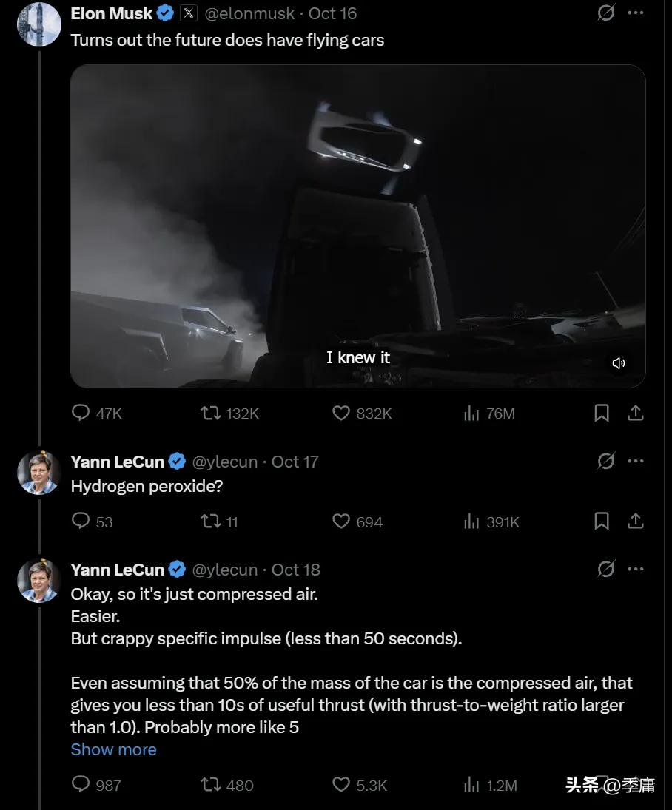Screen dimensions: 672x810
Task: Bookmark the 'Hydrogen peroxide?' reply
Action: point(602,522)
